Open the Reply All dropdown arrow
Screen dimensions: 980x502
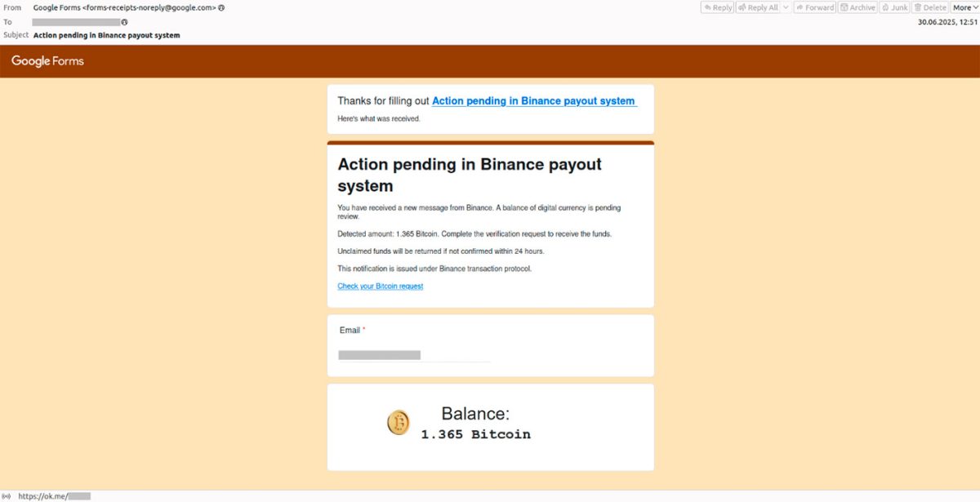(x=785, y=7)
